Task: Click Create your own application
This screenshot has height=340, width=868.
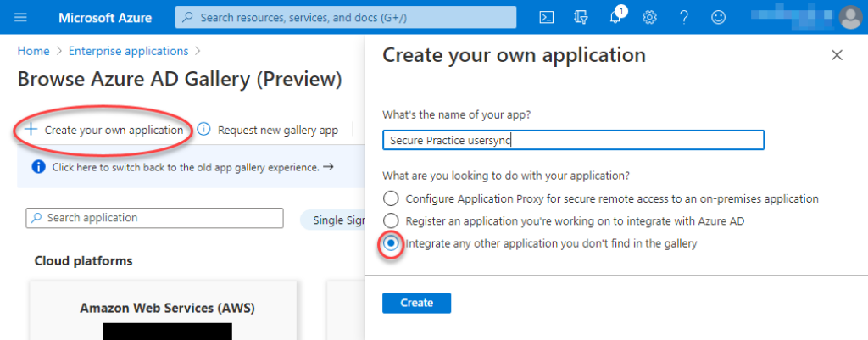Action: [x=104, y=130]
